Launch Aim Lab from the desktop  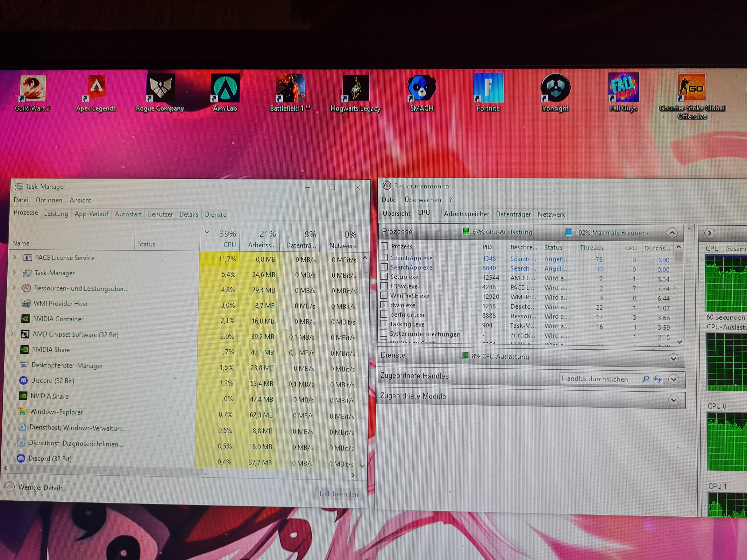coord(225,88)
